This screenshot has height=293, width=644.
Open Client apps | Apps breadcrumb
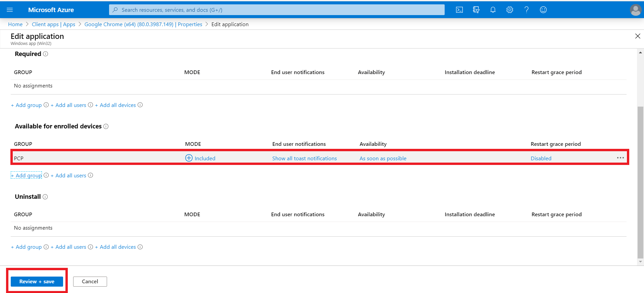point(53,24)
